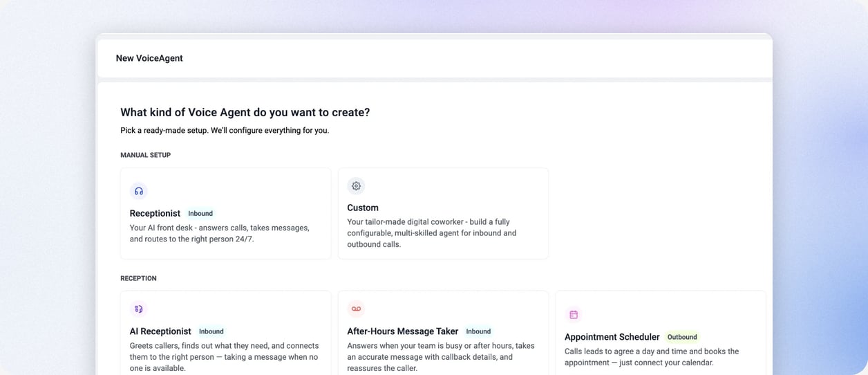Select After-Hours Message Taker template title
This screenshot has width=868, height=375.
click(x=402, y=331)
